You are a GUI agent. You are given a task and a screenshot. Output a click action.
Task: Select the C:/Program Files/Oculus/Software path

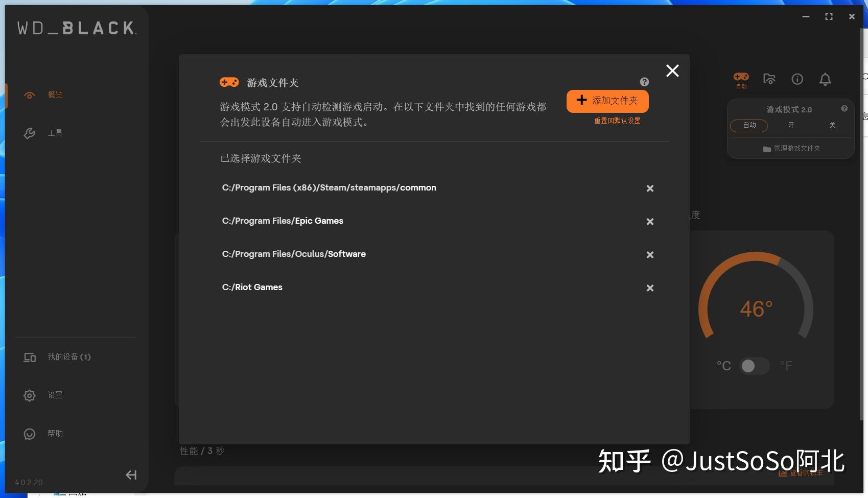click(294, 254)
